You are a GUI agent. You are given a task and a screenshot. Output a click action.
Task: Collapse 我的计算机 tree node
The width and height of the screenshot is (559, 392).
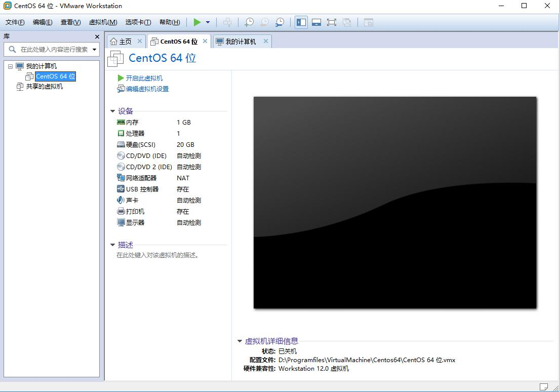coord(10,66)
